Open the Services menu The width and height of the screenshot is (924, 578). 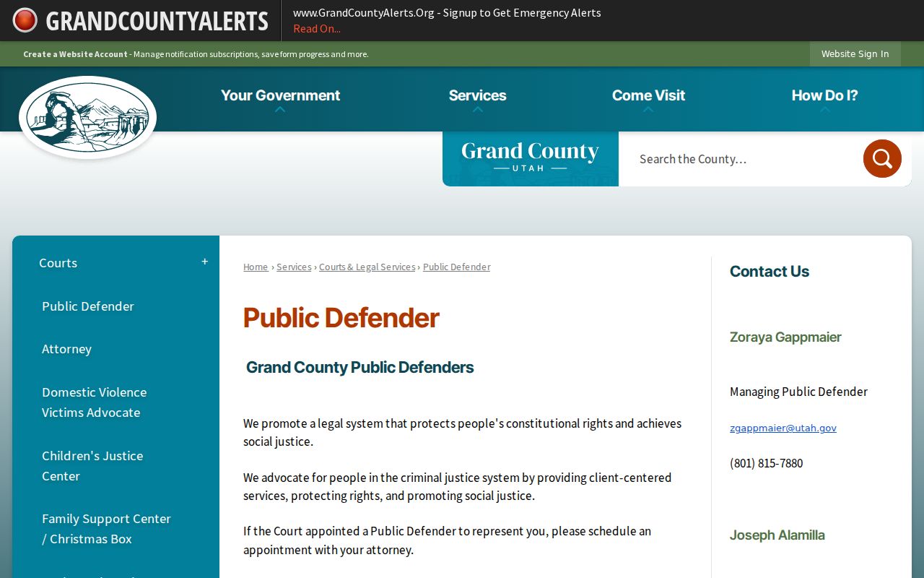coord(477,95)
